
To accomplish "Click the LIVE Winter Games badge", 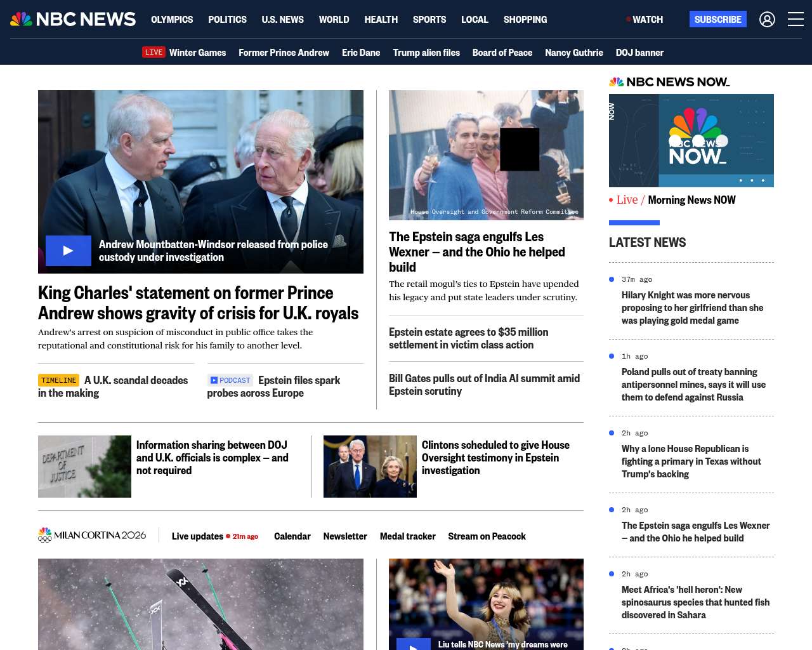I will click(x=154, y=53).
